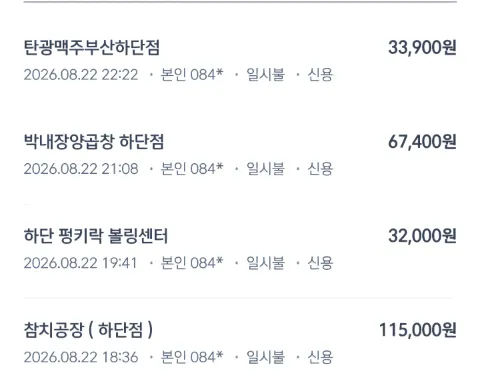Click 신용 label on the 박내장양곱창 entry
The width and height of the screenshot is (480, 389).
[x=320, y=169]
